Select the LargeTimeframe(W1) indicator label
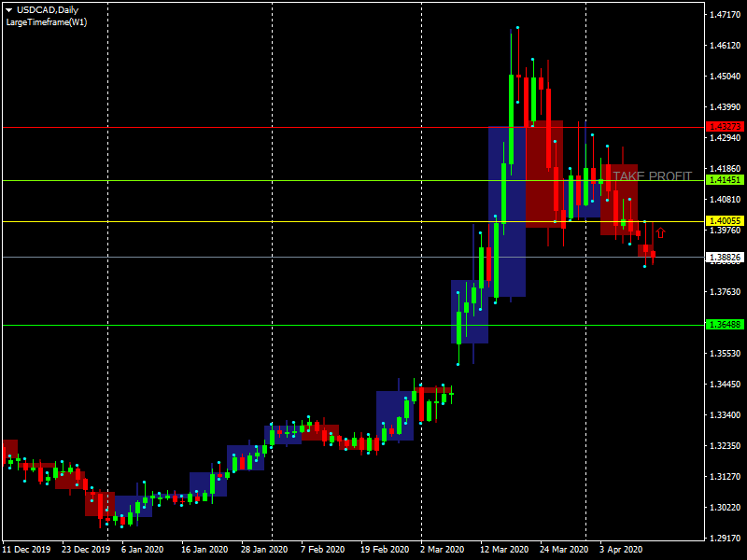The height and width of the screenshot is (560, 747). click(47, 22)
